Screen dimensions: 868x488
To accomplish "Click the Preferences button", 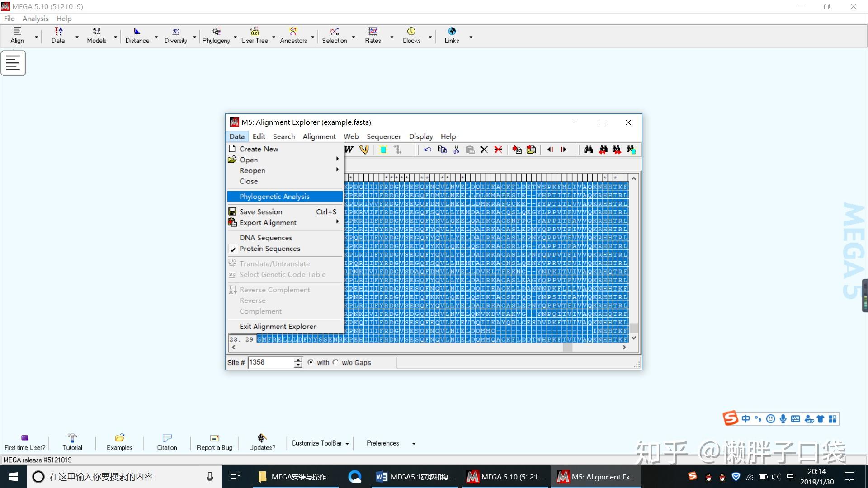I will pos(383,443).
